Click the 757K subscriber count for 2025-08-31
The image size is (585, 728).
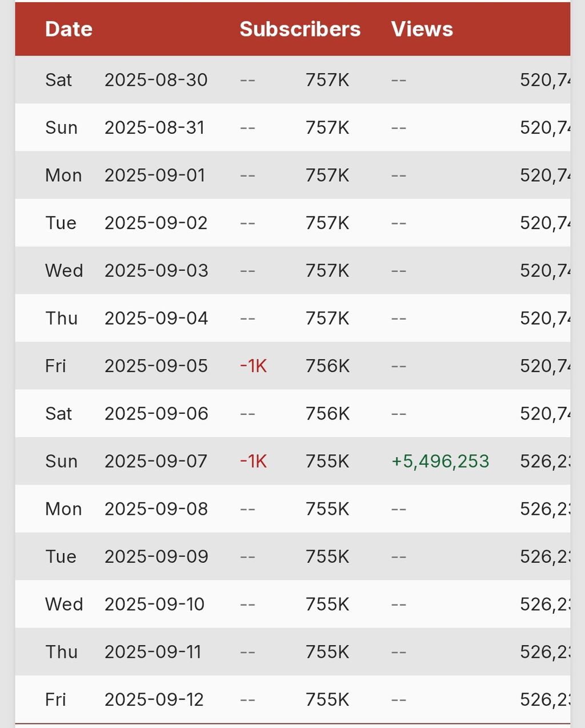[x=327, y=127]
